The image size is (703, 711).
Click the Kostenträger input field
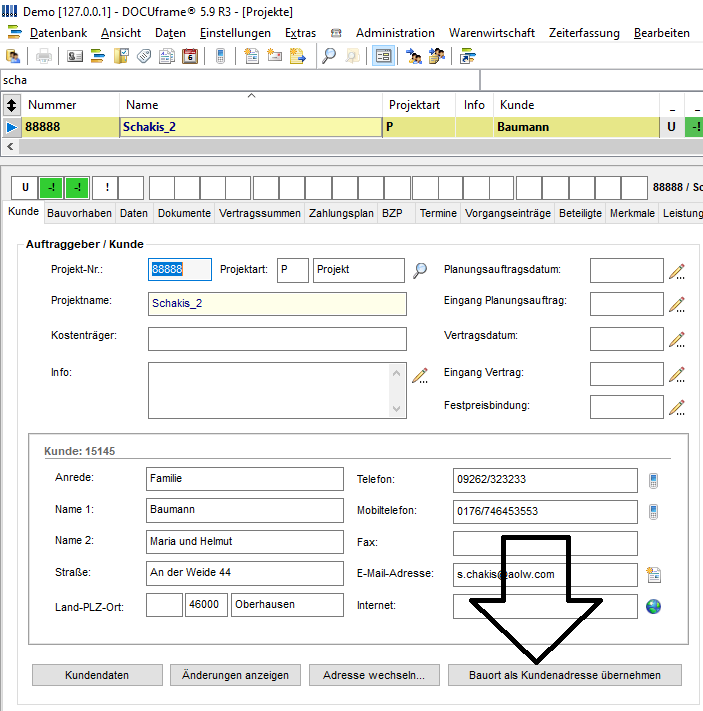click(277, 339)
